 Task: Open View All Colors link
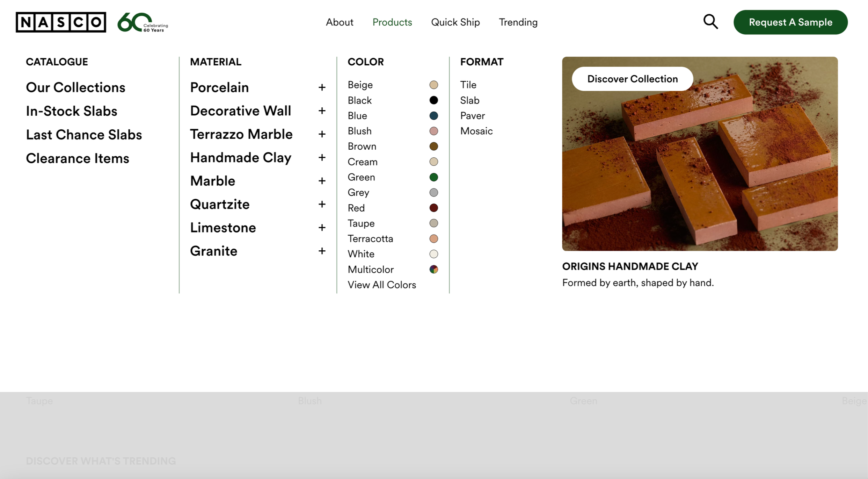tap(381, 285)
